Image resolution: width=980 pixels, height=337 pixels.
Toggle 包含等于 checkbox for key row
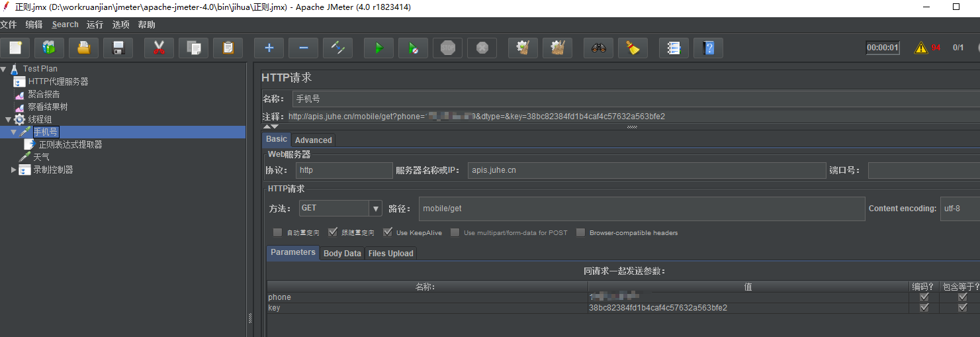pos(963,308)
